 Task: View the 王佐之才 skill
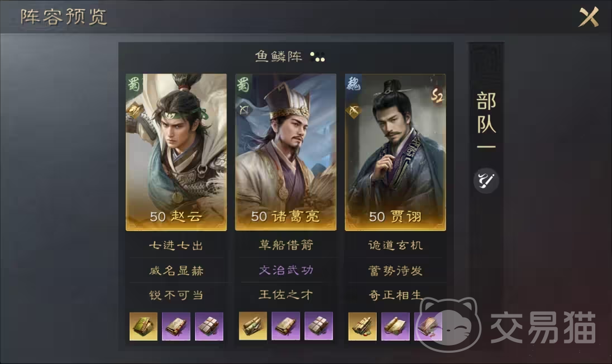click(286, 295)
